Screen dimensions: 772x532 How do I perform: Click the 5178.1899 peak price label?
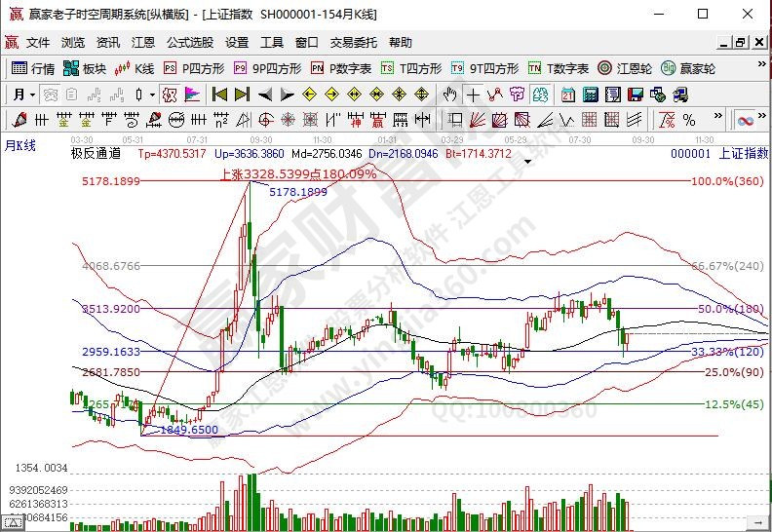tap(297, 193)
